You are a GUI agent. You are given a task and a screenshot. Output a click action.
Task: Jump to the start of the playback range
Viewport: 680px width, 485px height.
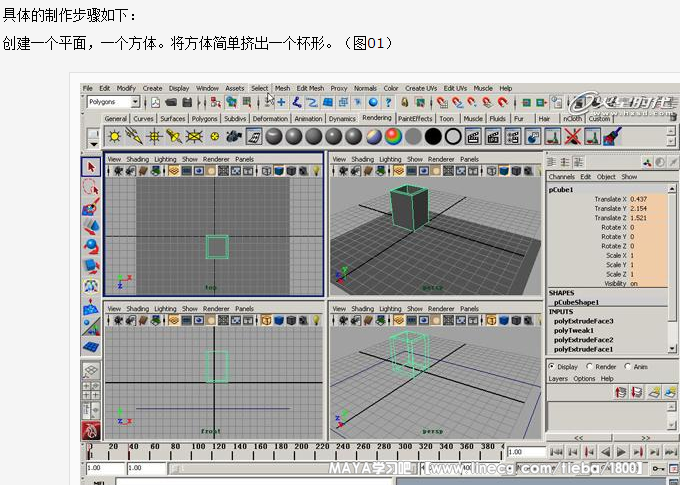[556, 452]
